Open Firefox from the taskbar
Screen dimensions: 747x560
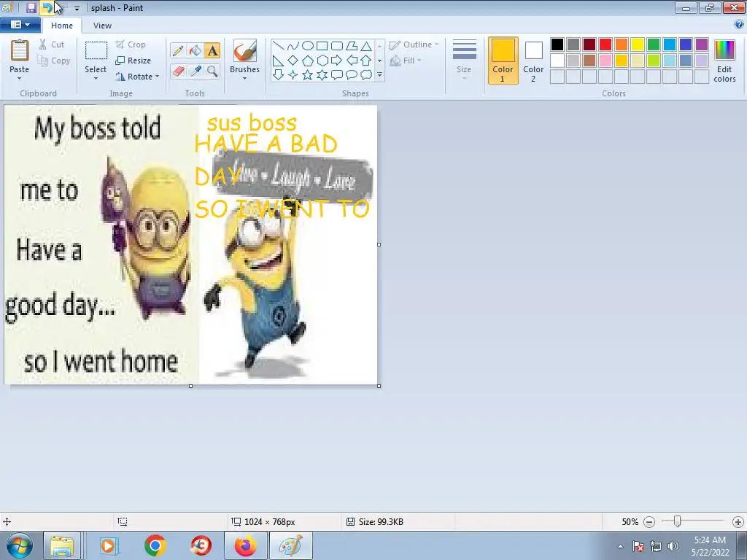245,545
